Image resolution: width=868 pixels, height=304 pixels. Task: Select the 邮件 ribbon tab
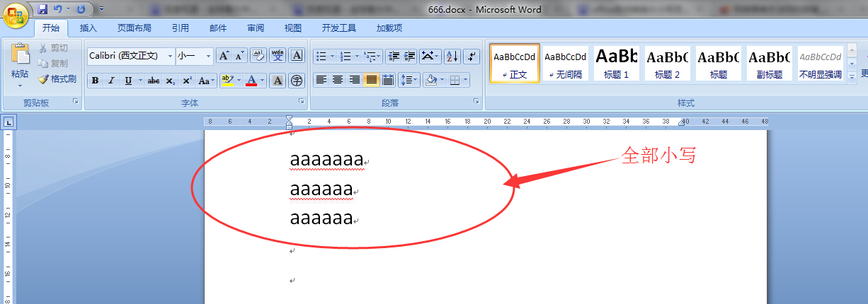click(218, 28)
